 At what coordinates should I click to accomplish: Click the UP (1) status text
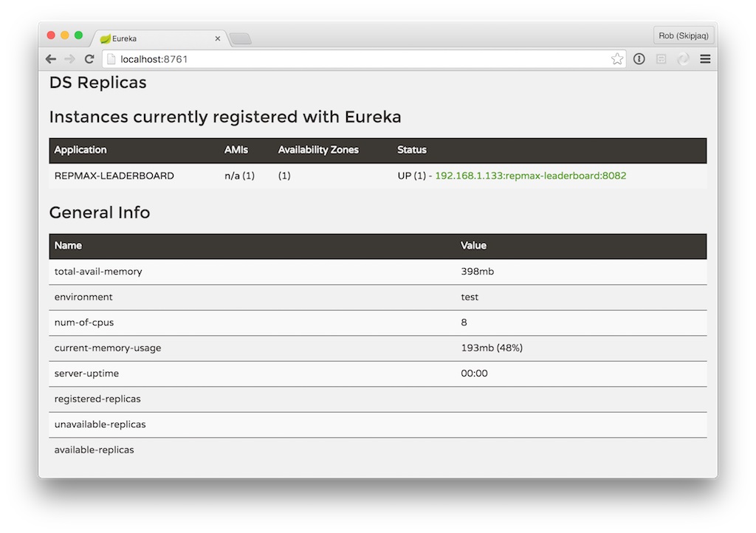411,176
